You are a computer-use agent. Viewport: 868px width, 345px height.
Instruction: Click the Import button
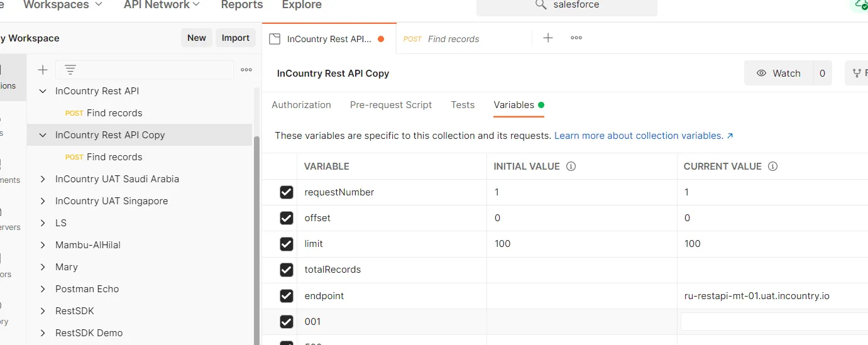click(x=236, y=38)
